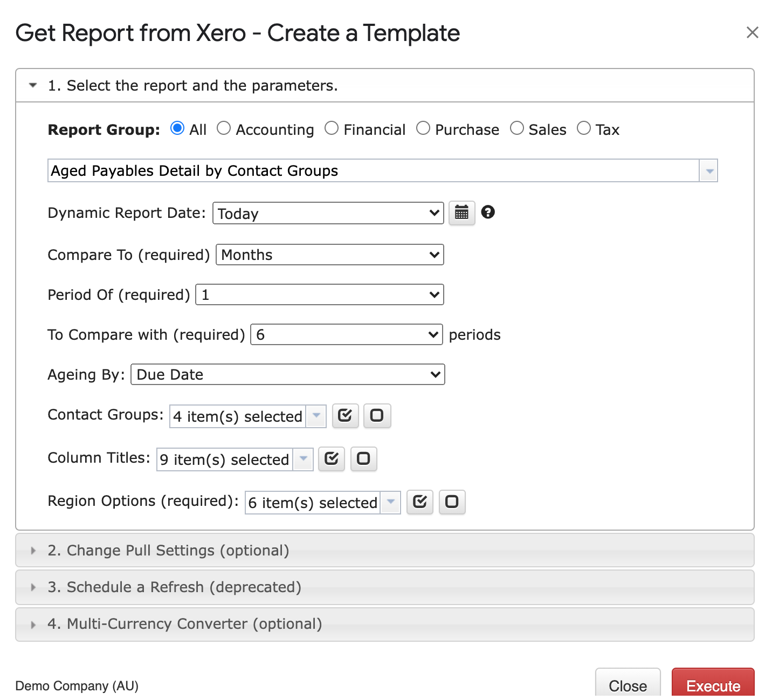Select all Column Titles check icon

[331, 459]
